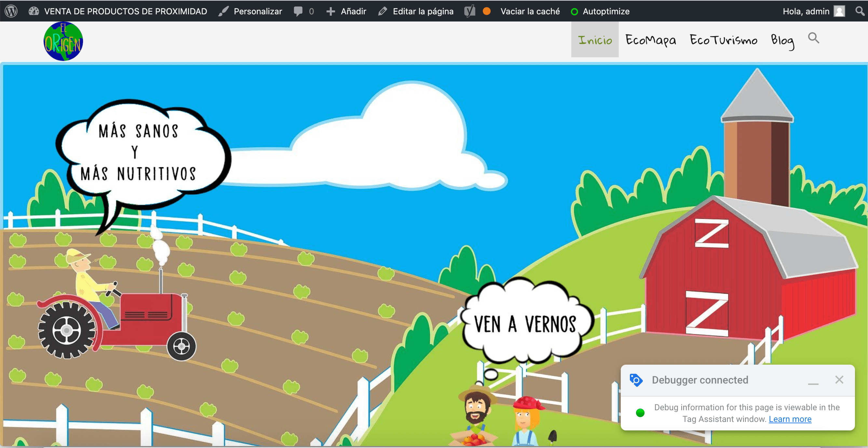The width and height of the screenshot is (868, 448).
Task: Open the EcoMapa page
Action: point(651,40)
